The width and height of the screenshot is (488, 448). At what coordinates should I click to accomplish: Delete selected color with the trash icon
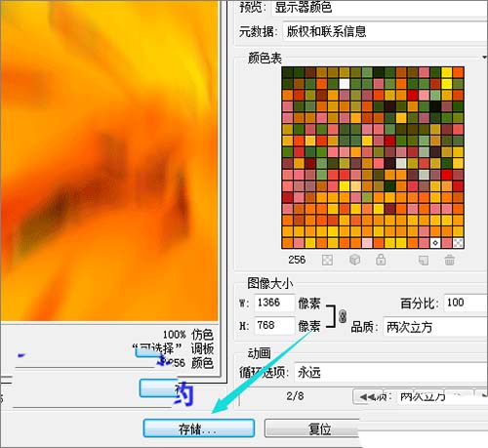point(450,260)
